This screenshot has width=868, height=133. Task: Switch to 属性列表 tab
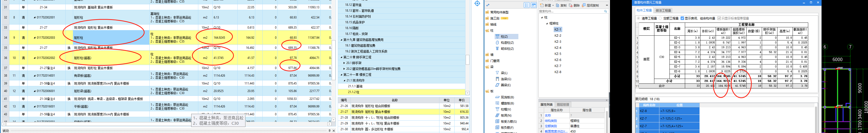point(547,105)
